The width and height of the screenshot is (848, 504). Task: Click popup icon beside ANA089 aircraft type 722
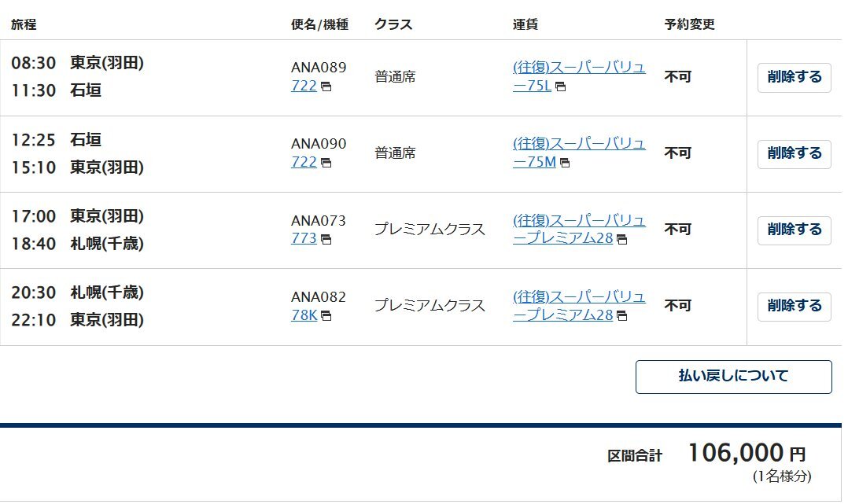click(326, 86)
